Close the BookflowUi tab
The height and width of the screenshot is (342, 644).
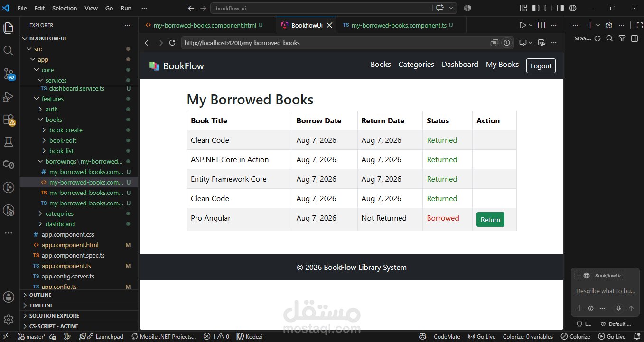329,25
